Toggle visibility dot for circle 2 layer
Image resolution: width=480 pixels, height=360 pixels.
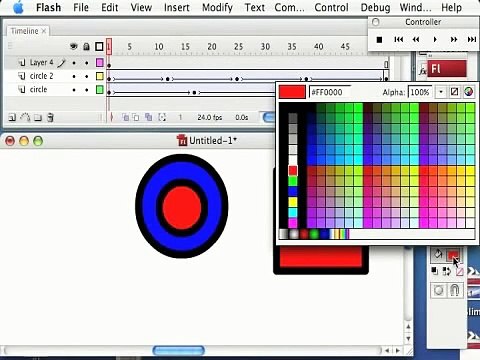pos(74,76)
